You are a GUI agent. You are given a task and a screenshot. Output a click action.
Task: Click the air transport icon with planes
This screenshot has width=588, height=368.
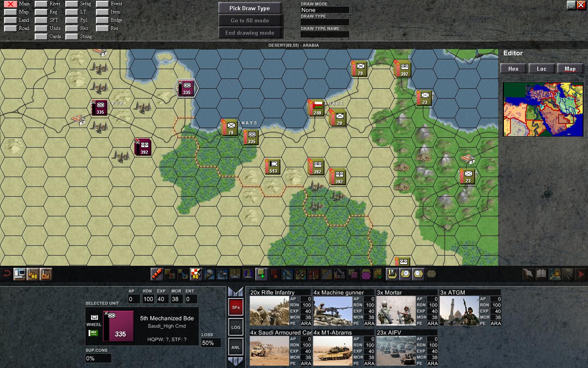pyautogui.click(x=222, y=274)
